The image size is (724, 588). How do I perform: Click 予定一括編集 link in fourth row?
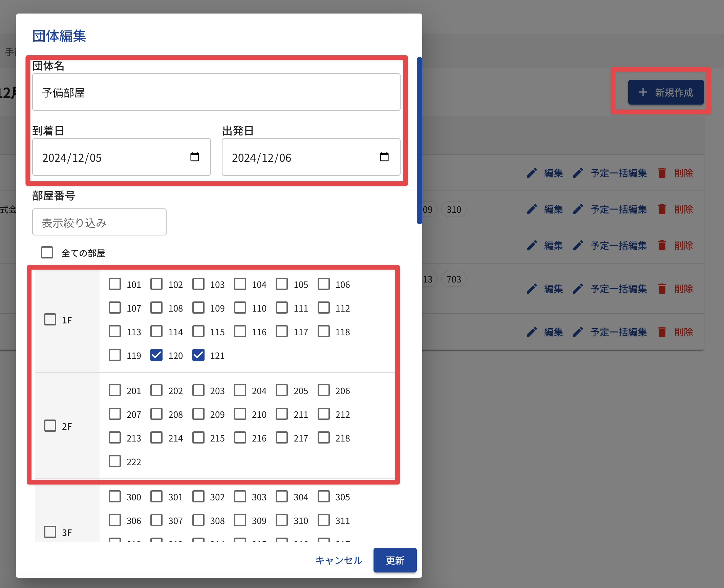point(618,289)
